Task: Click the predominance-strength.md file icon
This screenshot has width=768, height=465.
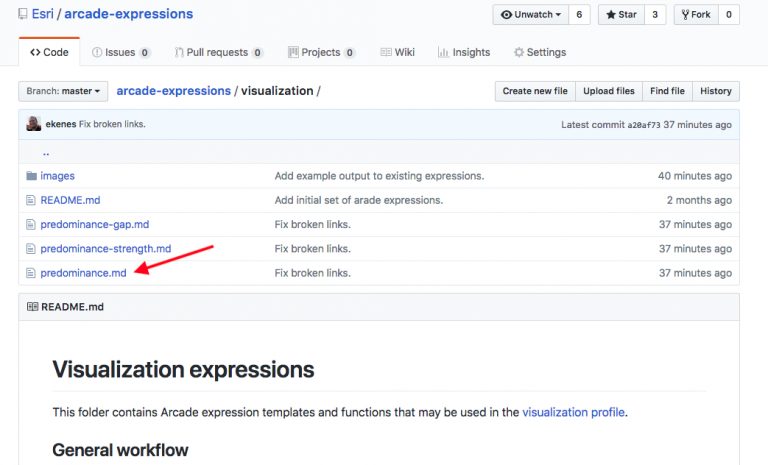Action: (x=31, y=248)
